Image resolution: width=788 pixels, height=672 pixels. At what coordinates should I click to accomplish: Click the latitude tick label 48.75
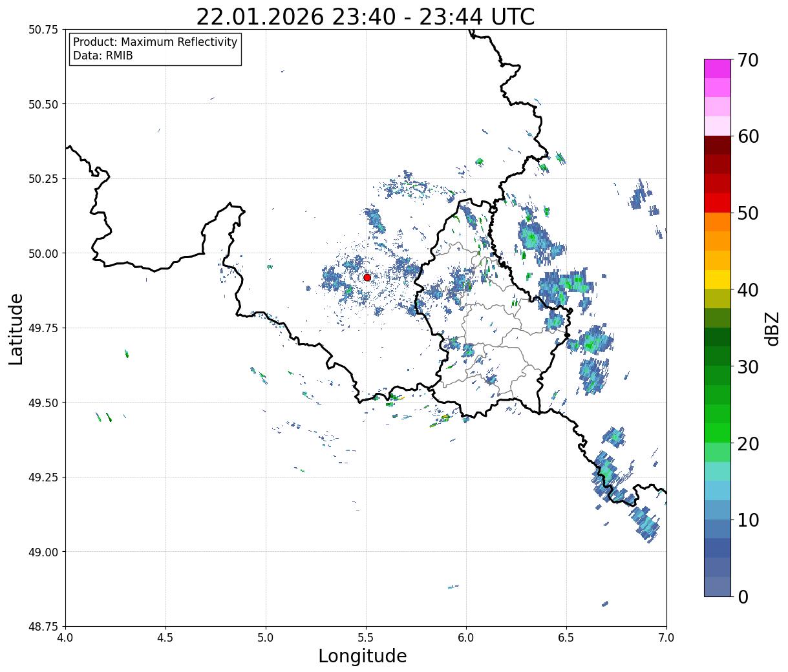click(x=43, y=627)
